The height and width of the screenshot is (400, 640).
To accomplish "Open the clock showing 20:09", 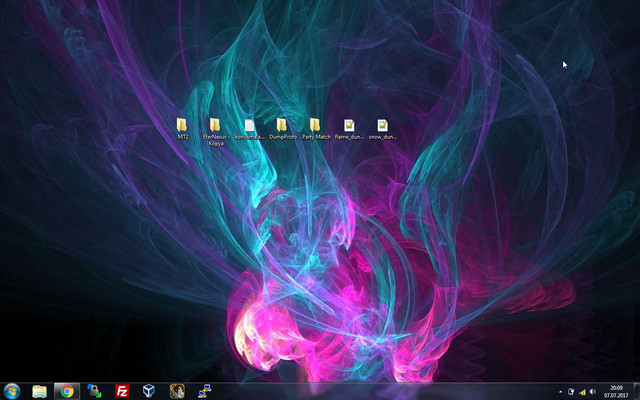I will pyautogui.click(x=616, y=391).
